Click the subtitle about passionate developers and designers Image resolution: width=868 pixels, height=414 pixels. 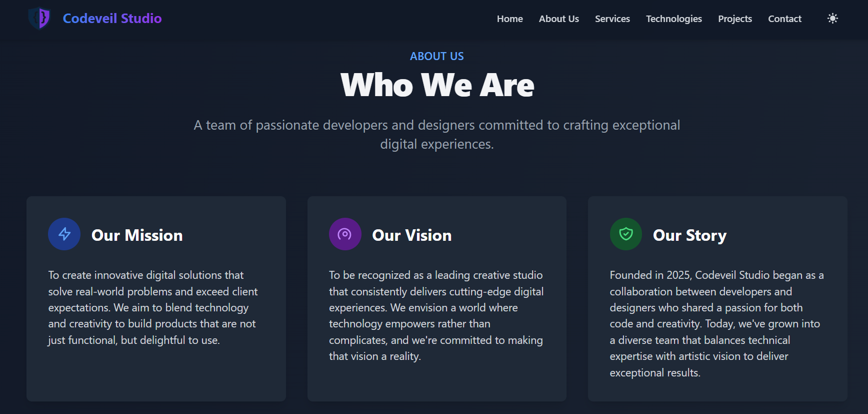tap(436, 134)
